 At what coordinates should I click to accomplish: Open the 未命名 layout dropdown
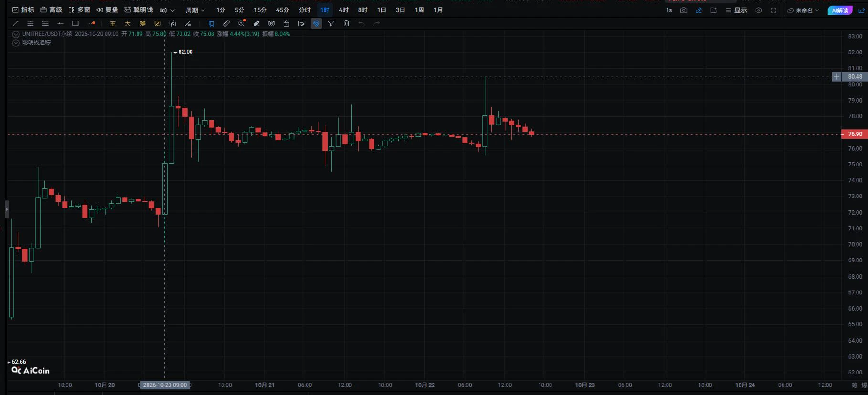pyautogui.click(x=803, y=10)
